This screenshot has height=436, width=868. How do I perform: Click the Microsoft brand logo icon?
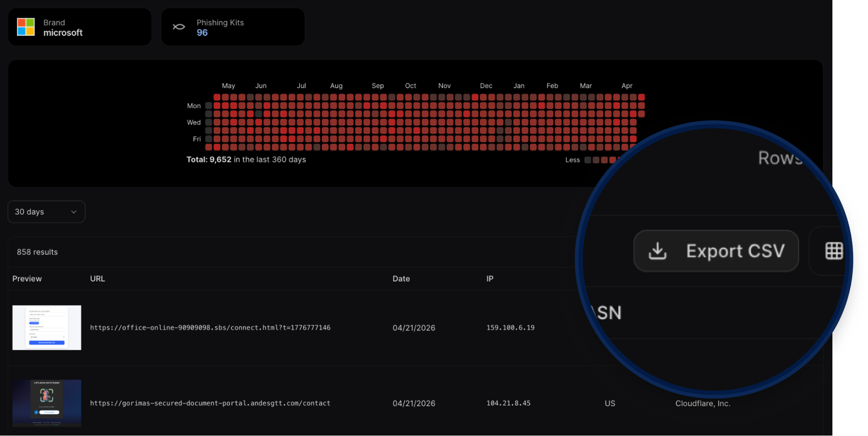pos(26,27)
